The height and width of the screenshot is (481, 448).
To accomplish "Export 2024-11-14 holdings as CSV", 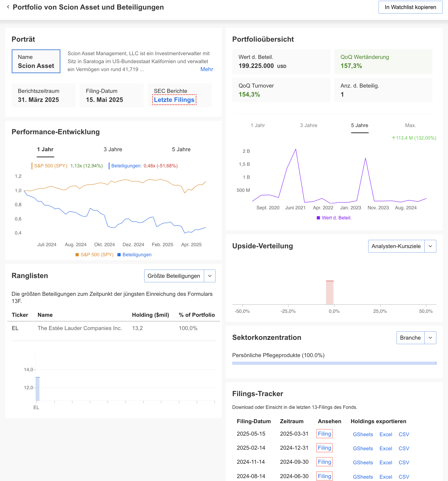I will pyautogui.click(x=404, y=462).
